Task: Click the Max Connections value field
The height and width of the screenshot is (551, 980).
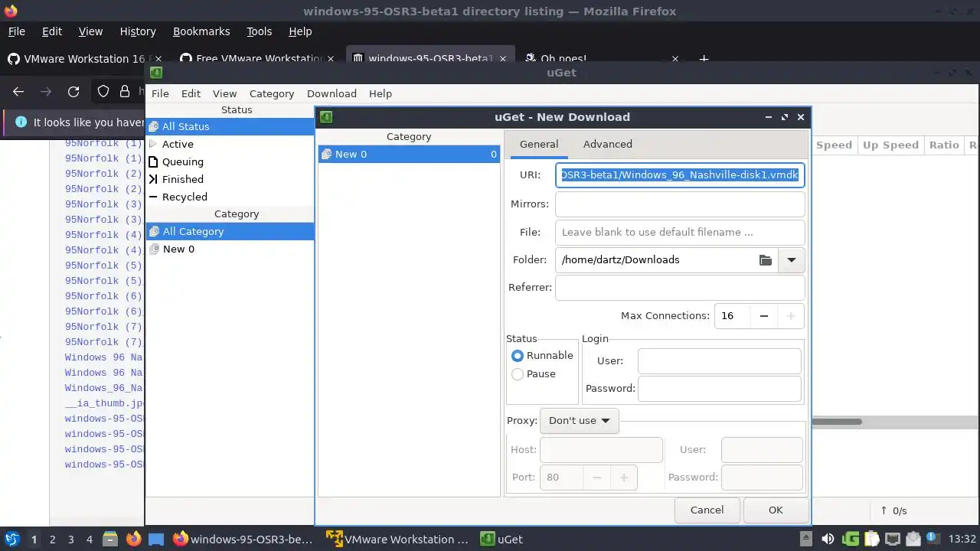Action: coord(732,316)
